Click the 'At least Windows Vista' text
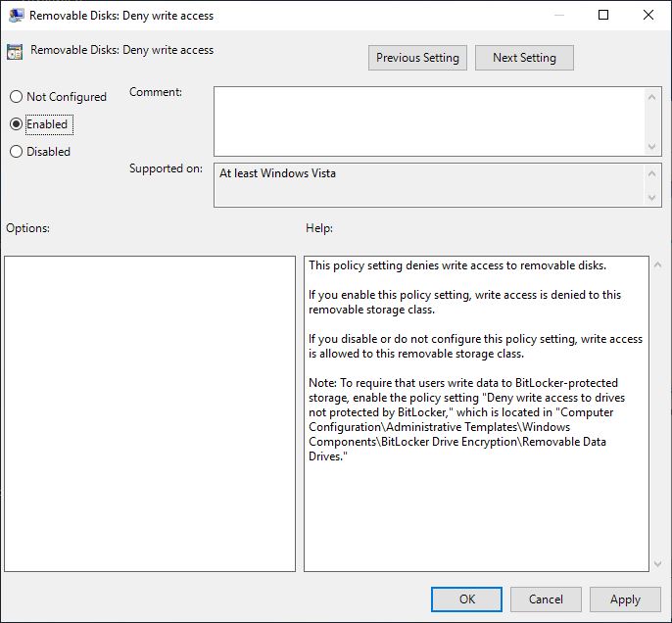Image resolution: width=672 pixels, height=623 pixels. [x=278, y=173]
